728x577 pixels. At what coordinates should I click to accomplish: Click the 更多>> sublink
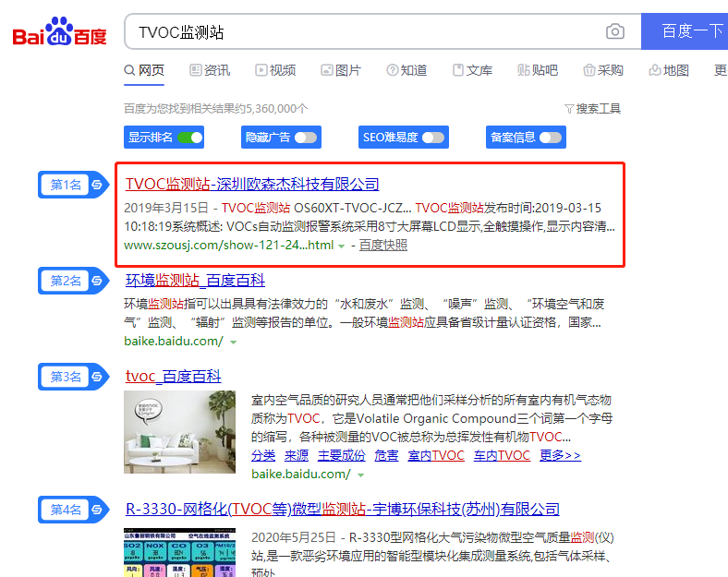tap(560, 455)
